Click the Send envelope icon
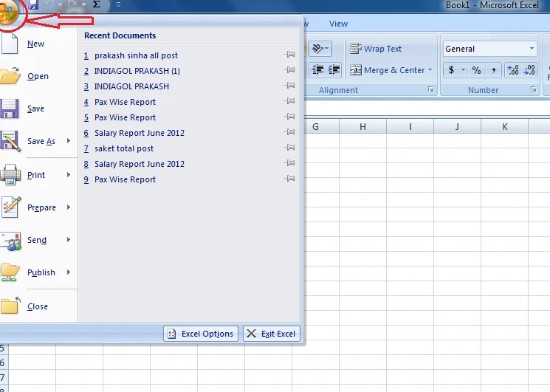Image resolution: width=550 pixels, height=392 pixels. (11, 241)
